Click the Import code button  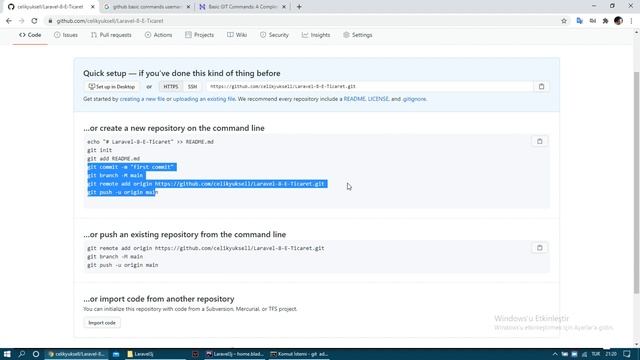coord(102,323)
